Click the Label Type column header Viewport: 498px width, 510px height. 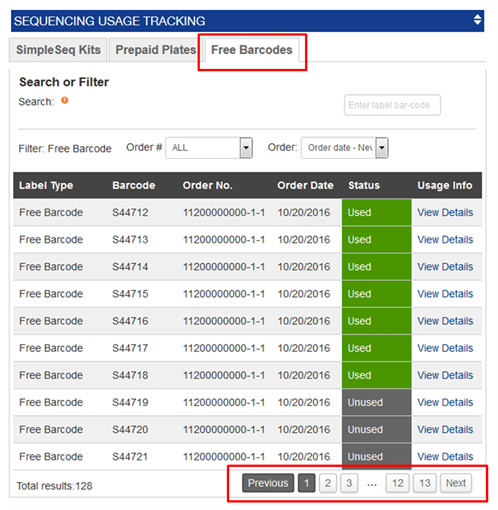[x=46, y=185]
